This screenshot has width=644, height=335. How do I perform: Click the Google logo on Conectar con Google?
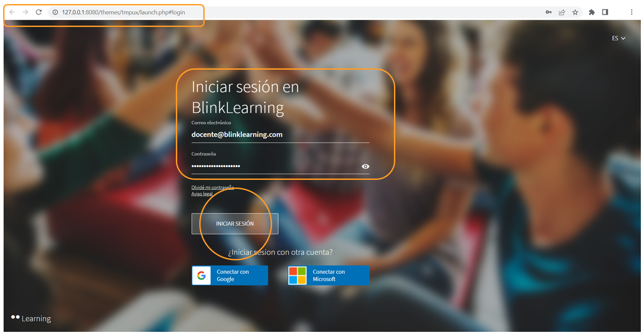click(201, 275)
